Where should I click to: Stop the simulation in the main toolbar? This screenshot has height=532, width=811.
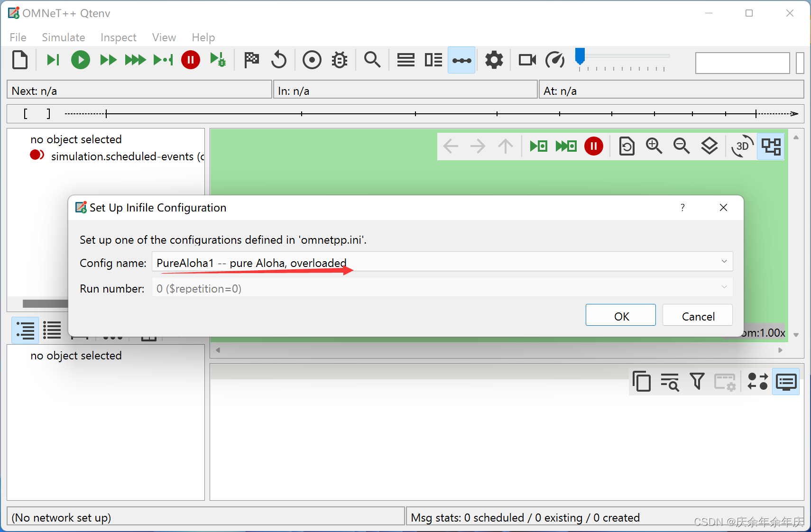[191, 60]
